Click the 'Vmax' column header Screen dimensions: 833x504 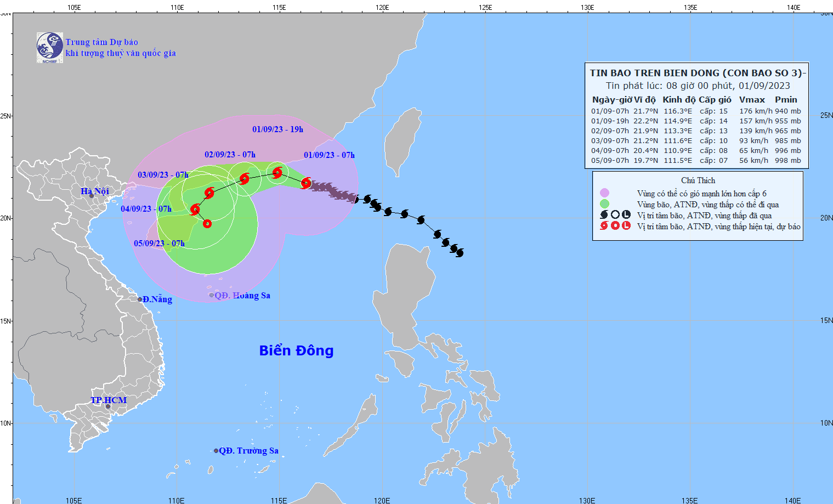[752, 100]
